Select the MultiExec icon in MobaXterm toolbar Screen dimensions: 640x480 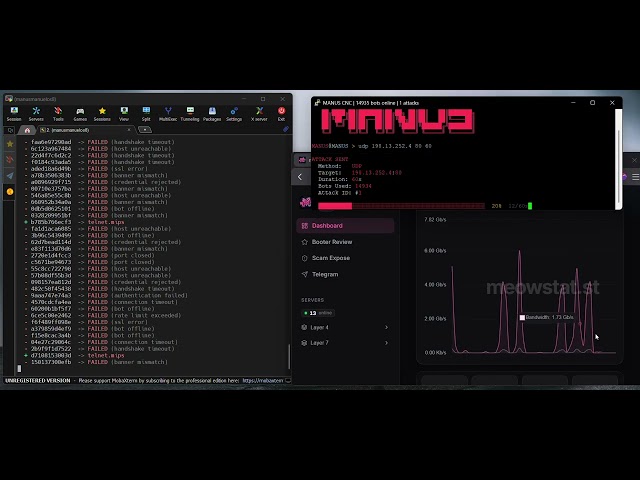coord(168,113)
